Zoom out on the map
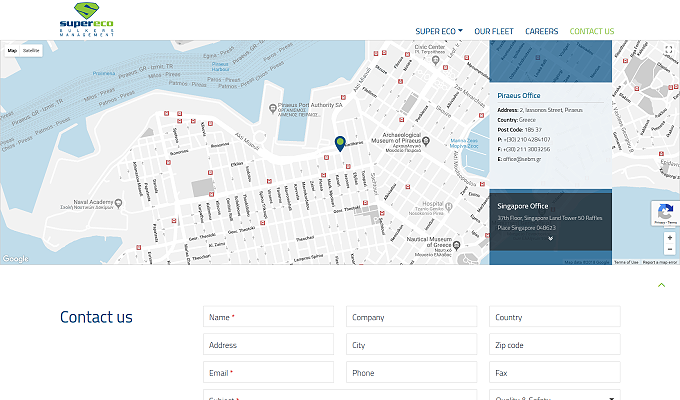The image size is (680, 400). coord(670,249)
